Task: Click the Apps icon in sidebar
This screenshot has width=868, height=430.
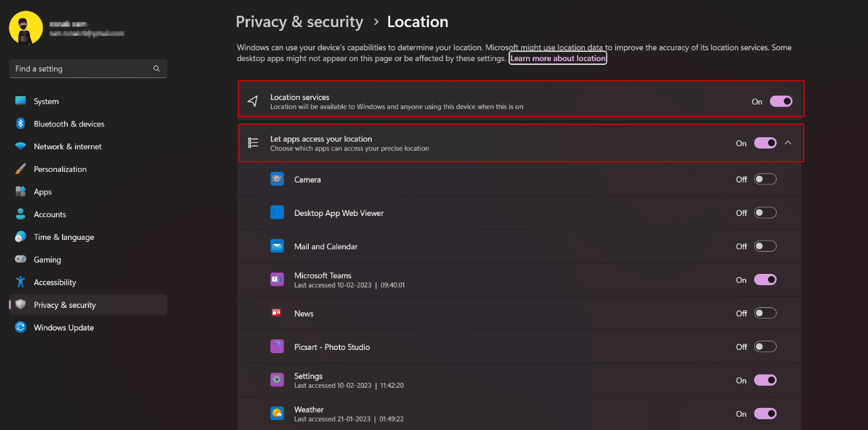Action: [21, 191]
